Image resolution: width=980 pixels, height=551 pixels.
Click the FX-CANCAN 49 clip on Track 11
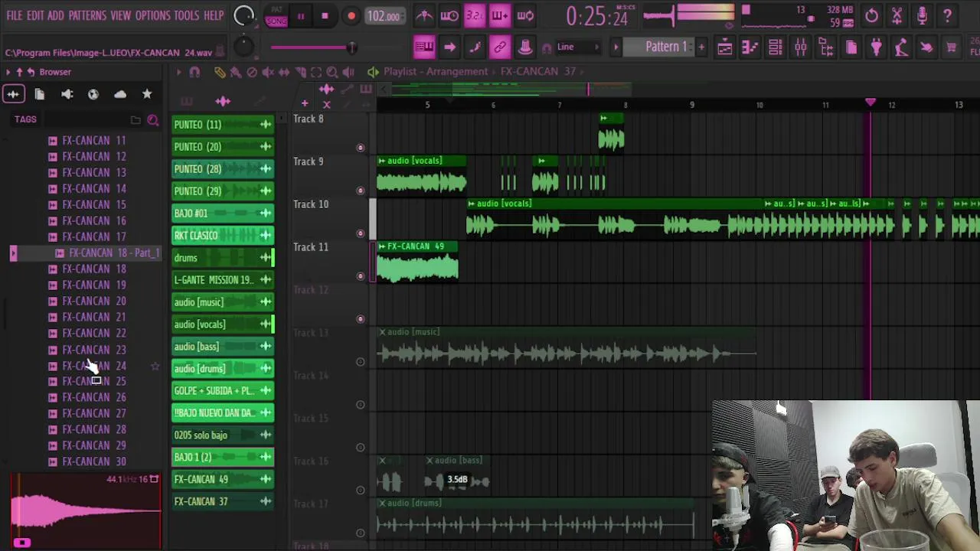(x=417, y=262)
